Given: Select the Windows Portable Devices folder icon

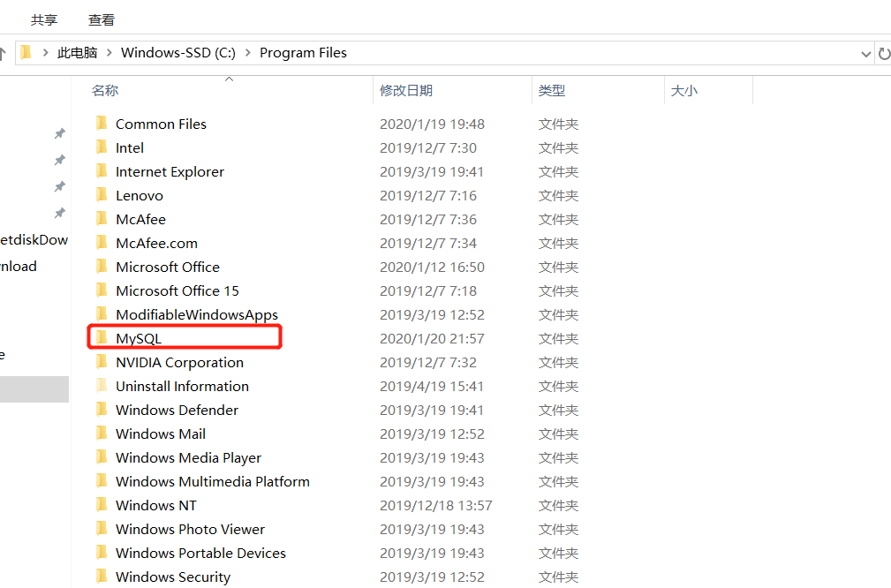Looking at the screenshot, I should tap(102, 552).
